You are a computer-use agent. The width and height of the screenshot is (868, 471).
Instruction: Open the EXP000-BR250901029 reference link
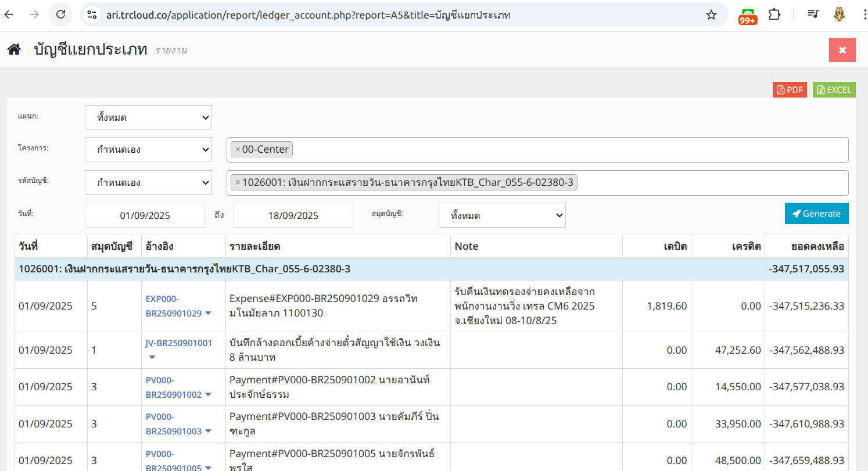173,306
